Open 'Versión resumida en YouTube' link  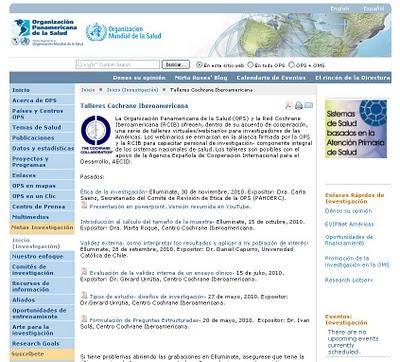point(209,207)
